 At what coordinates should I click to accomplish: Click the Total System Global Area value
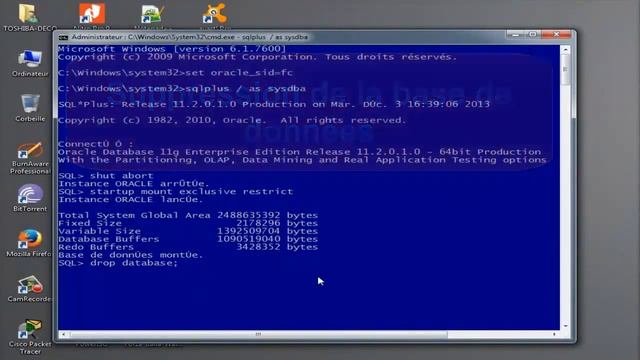pos(249,215)
